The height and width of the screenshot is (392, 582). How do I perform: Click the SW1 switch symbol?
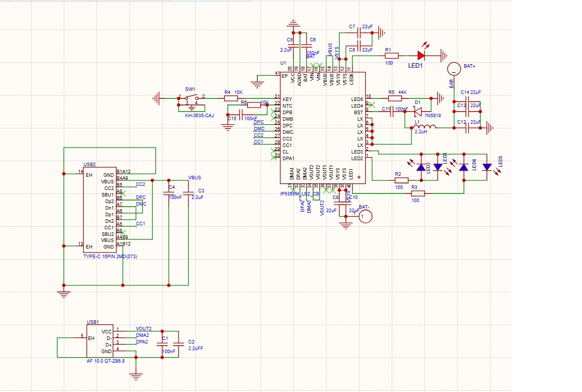click(x=191, y=99)
